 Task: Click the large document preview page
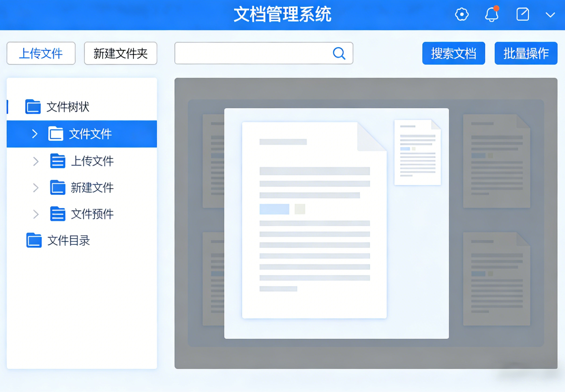point(314,220)
